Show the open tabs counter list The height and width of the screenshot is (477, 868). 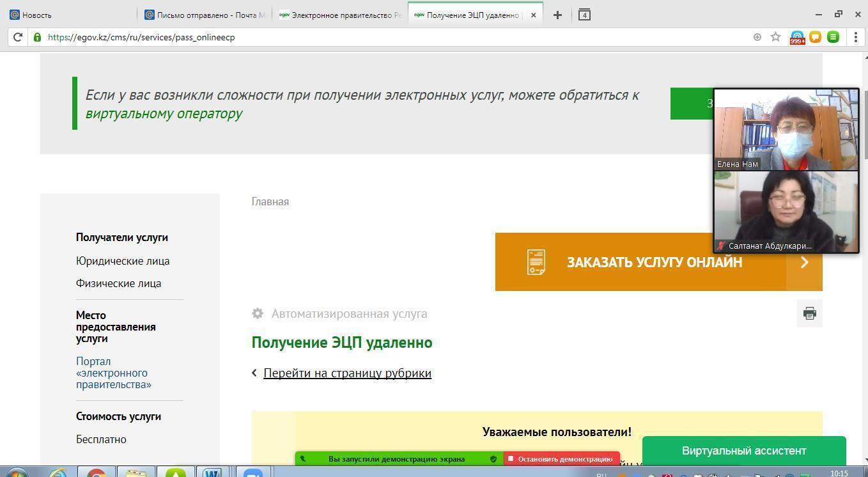[x=584, y=15]
